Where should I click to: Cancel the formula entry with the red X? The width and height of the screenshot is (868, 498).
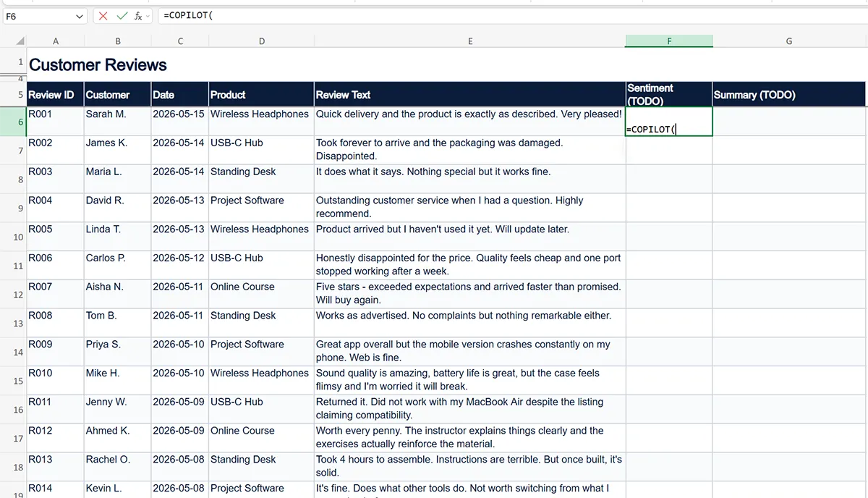(103, 16)
